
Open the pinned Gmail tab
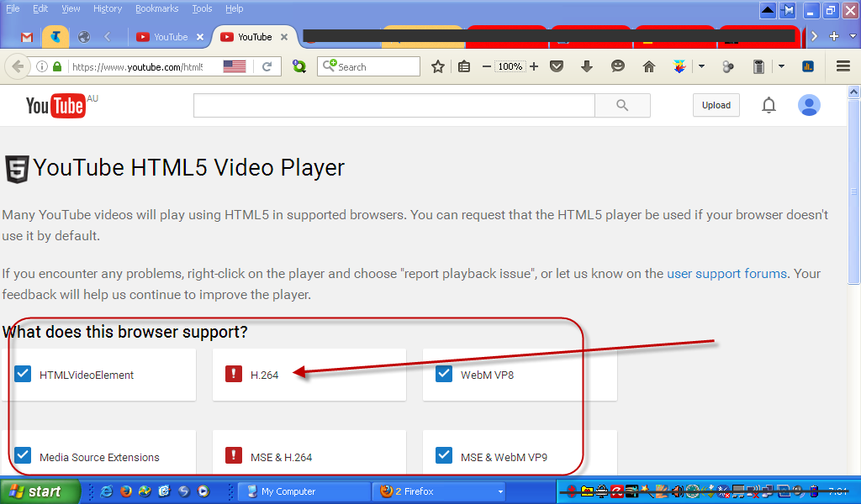click(x=27, y=37)
